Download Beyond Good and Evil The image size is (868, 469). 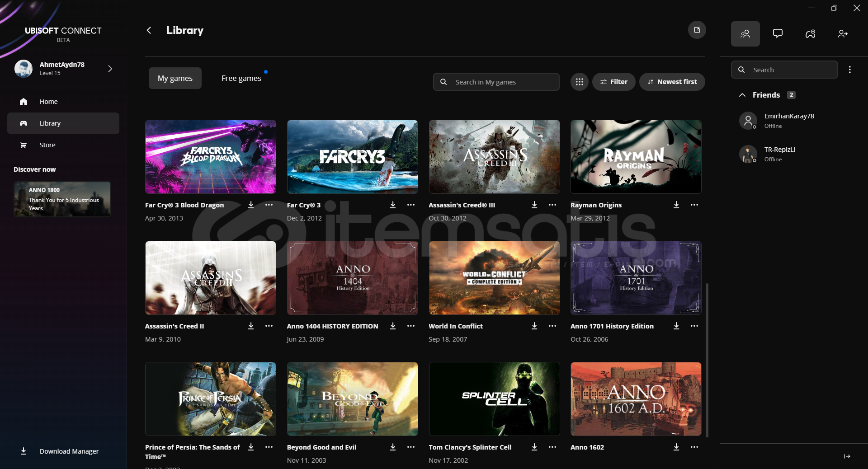click(393, 447)
